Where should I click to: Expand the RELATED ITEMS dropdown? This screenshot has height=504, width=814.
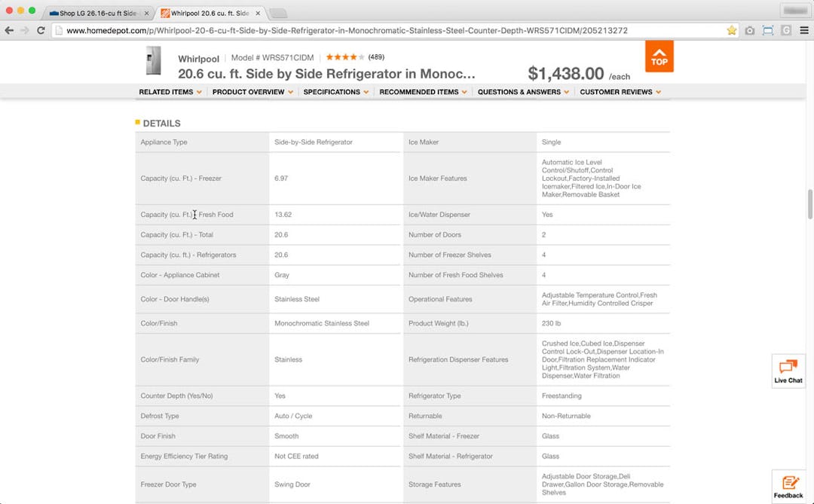(x=170, y=91)
